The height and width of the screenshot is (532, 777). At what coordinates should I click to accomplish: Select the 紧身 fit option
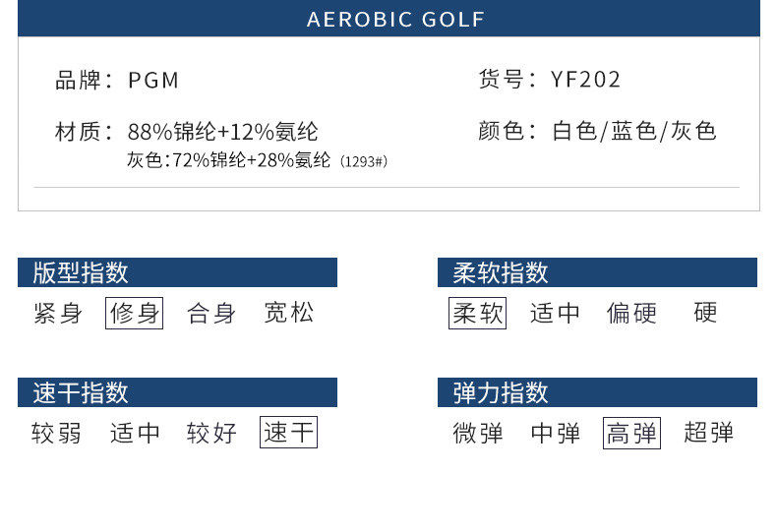click(58, 314)
